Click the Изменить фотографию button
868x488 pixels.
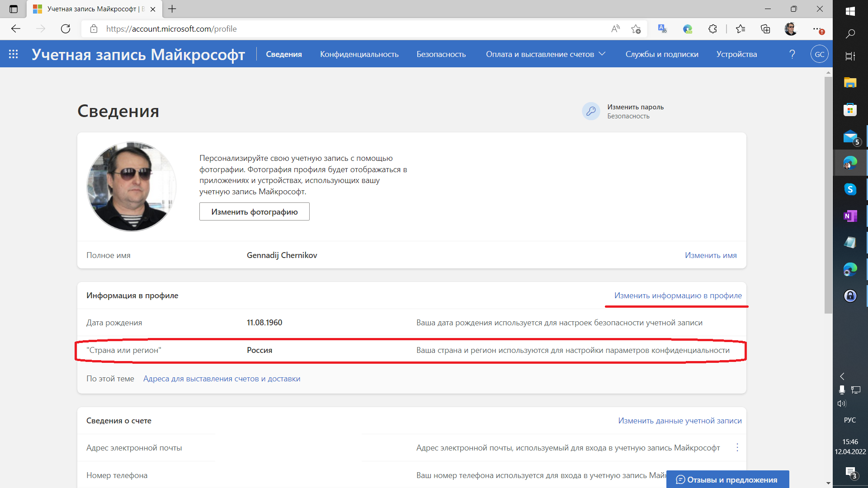tap(255, 211)
